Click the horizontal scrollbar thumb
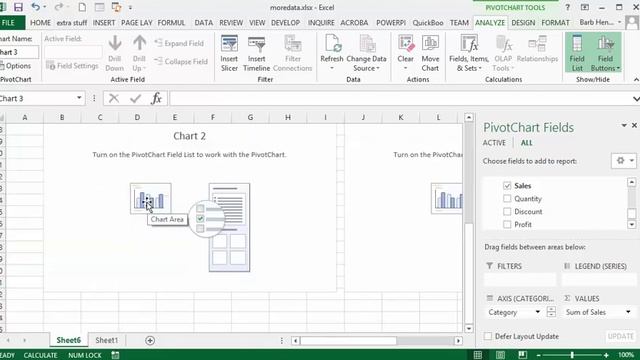 coord(349,340)
